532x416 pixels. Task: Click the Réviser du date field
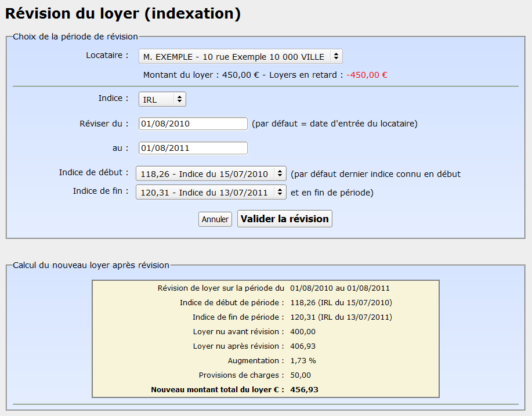[x=193, y=124]
